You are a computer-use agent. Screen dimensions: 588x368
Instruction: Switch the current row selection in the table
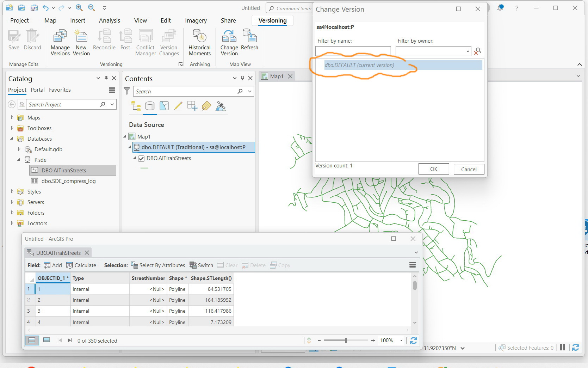pyautogui.click(x=201, y=265)
